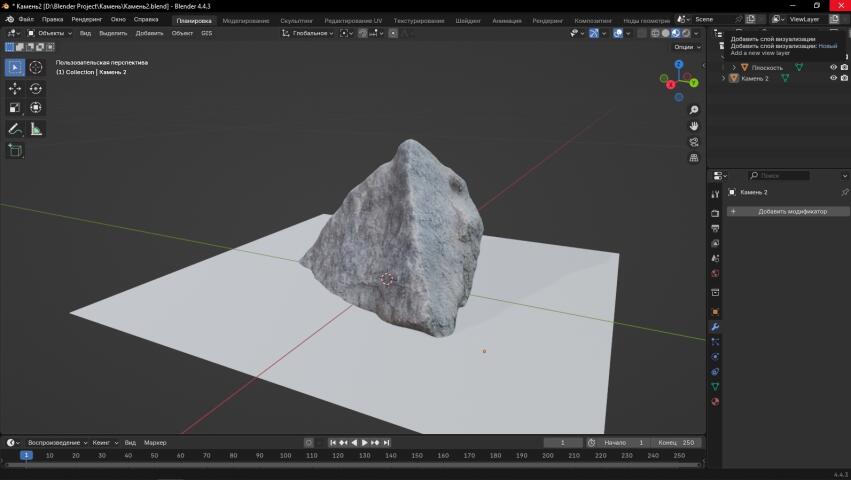
Task: Choose the Rotate tool
Action: click(x=36, y=89)
